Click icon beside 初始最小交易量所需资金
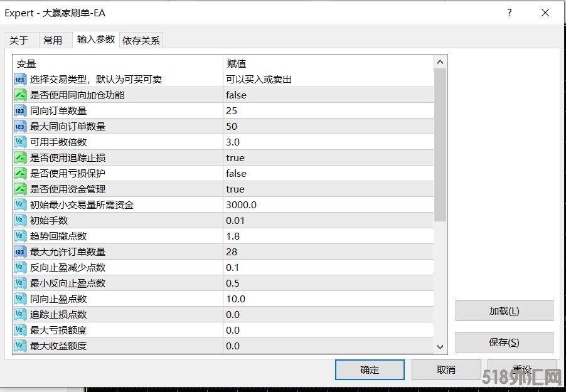The image size is (566, 392). click(x=20, y=204)
